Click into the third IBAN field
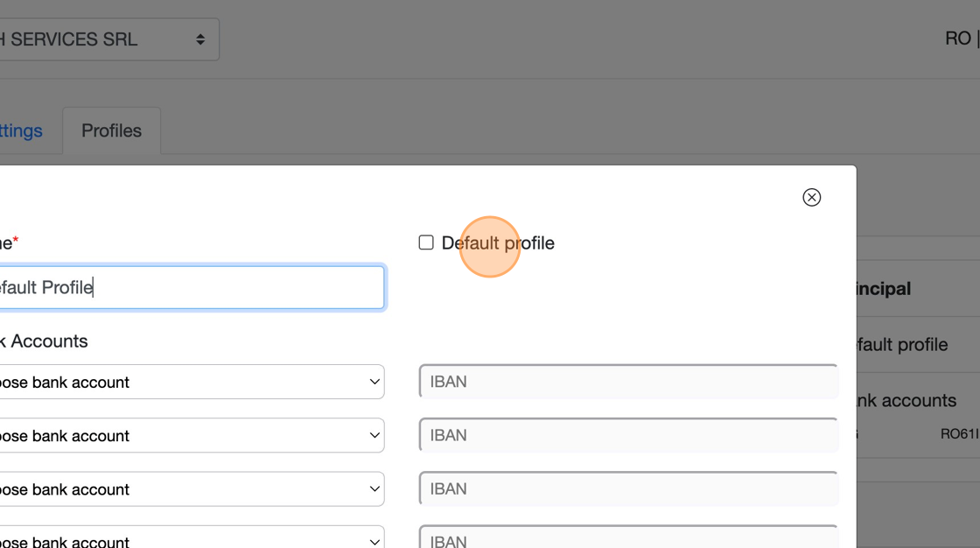This screenshot has width=980, height=548. [627, 488]
